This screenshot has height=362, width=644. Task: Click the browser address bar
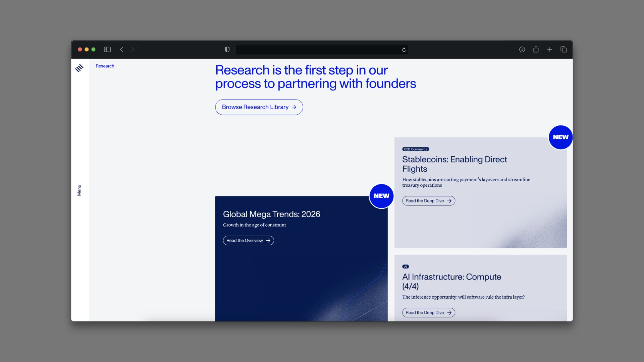(322, 50)
